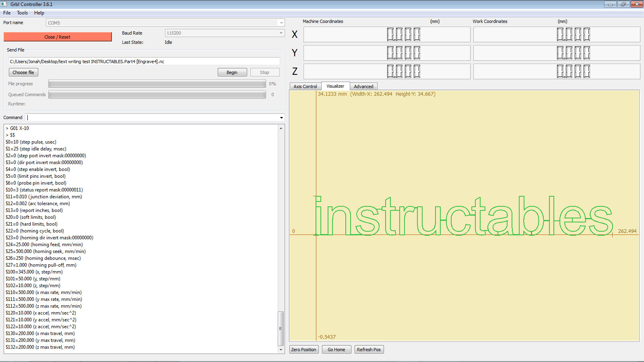The image size is (644, 362).
Task: Click the Machine Coordinates Z display
Action: pos(387,71)
